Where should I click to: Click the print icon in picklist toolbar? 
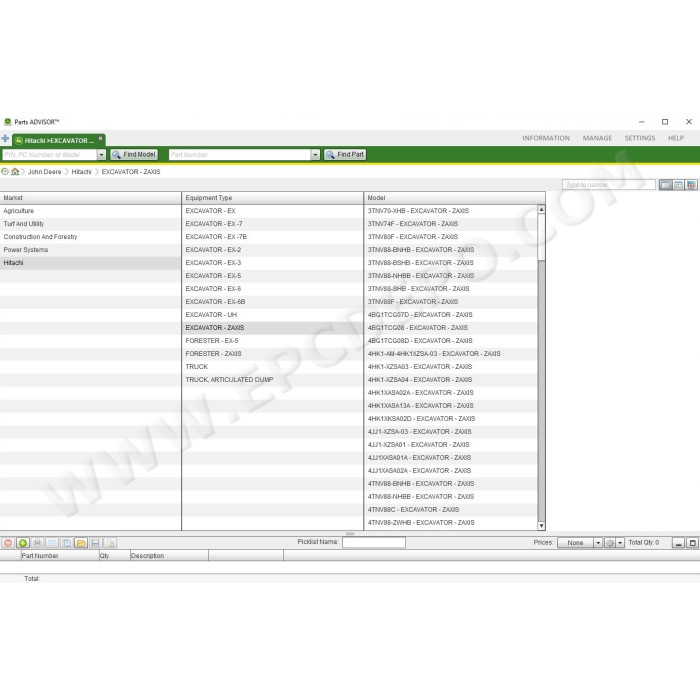tap(38, 543)
